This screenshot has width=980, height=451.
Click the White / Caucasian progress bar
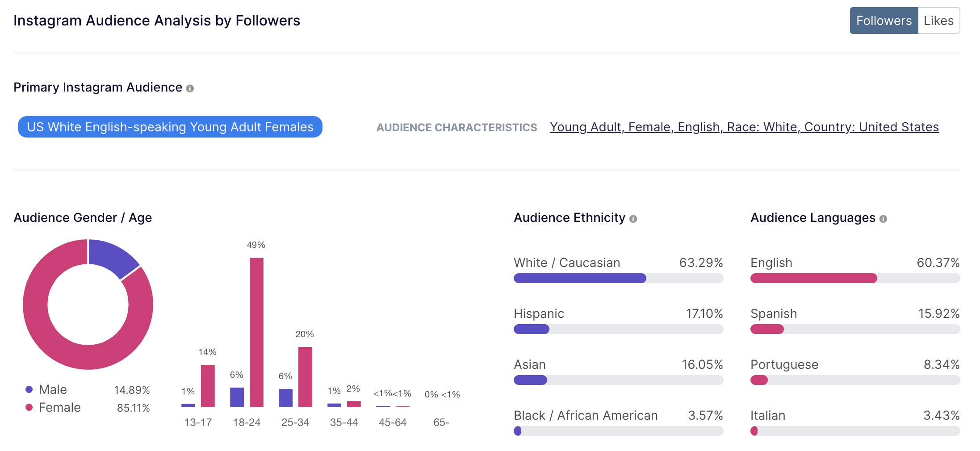coord(618,278)
